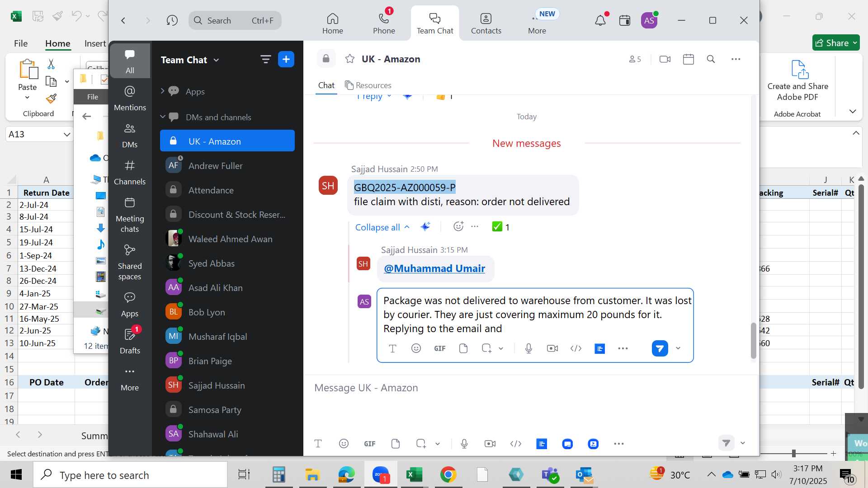Viewport: 868px width, 488px height.
Task: Select the Chat tab in the channel
Action: tap(326, 85)
